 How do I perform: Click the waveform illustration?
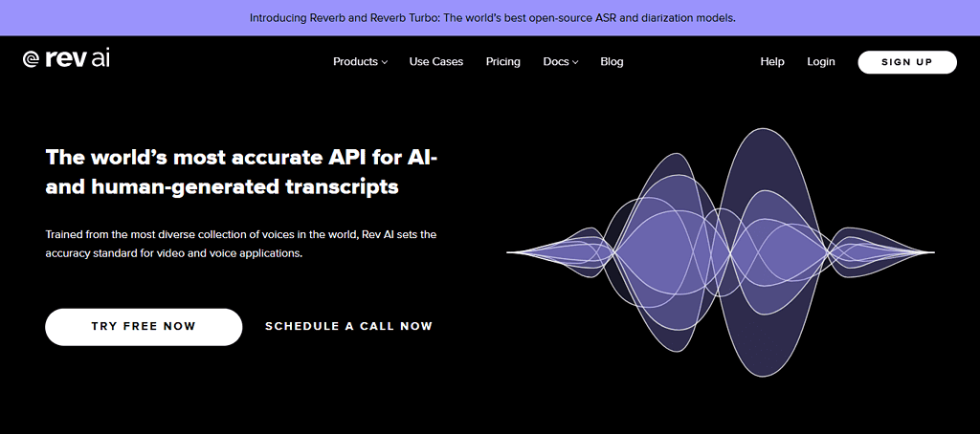[720, 252]
